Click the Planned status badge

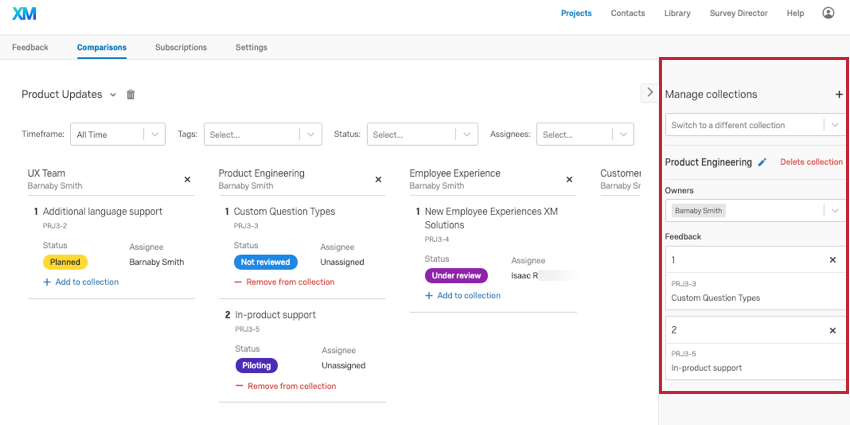(65, 262)
